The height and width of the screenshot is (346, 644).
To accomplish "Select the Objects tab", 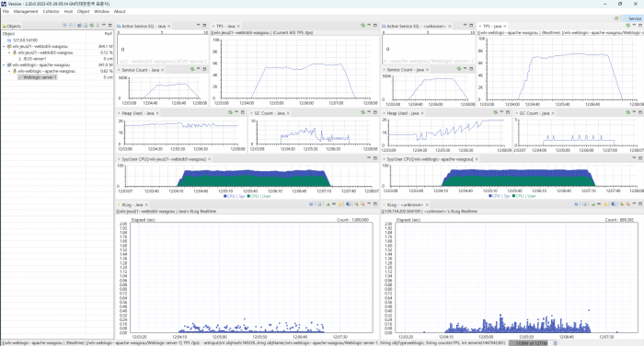I will (11, 26).
